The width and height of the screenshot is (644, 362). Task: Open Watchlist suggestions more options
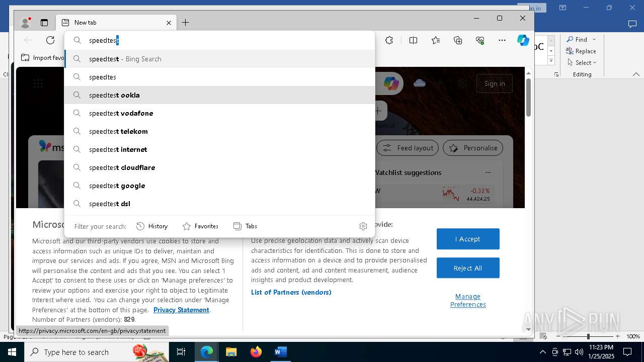tap(488, 172)
